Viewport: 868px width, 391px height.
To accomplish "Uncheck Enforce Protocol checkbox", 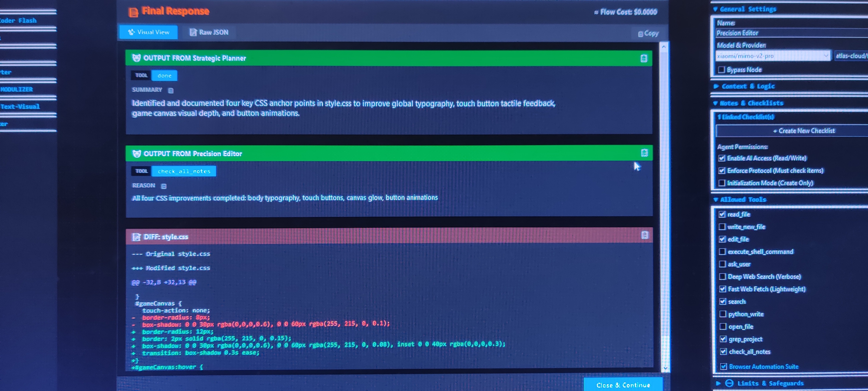I will 722,171.
